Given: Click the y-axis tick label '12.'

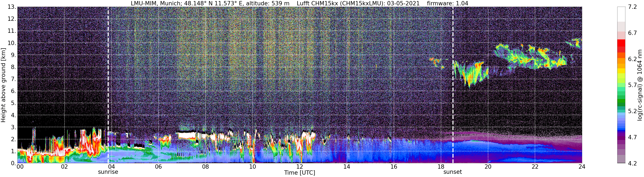Looking at the screenshot, I should click(12, 19).
